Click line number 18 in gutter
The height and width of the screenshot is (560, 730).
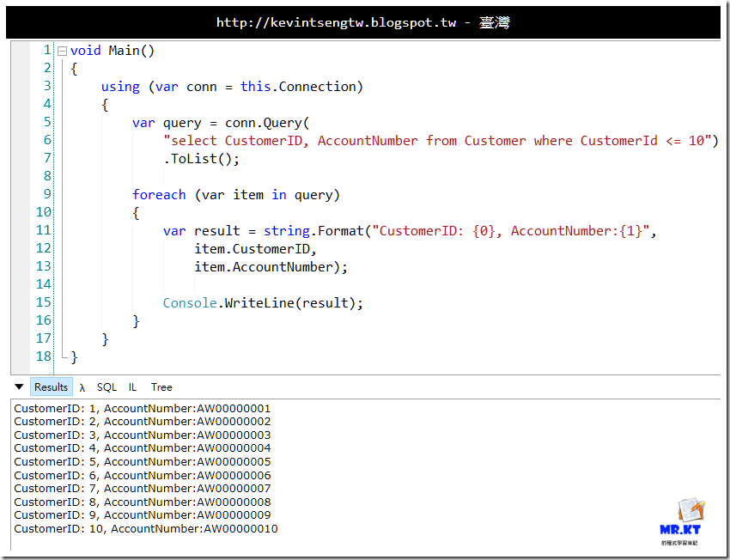[x=43, y=356]
